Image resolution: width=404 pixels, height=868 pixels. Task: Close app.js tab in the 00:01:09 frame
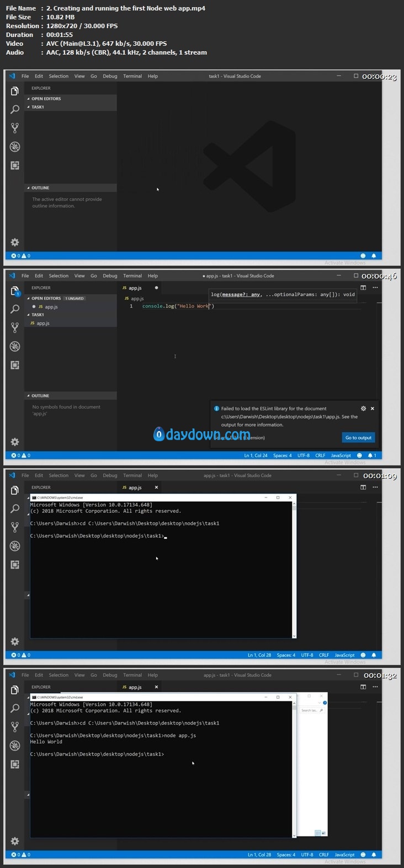(x=156, y=487)
